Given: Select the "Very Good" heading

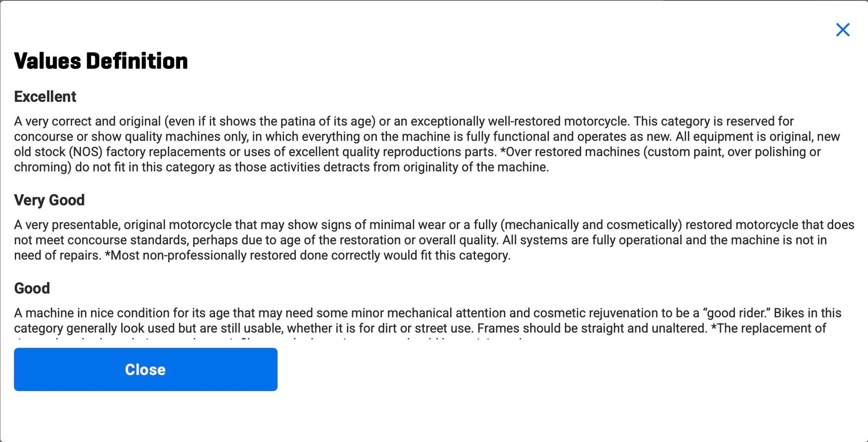Looking at the screenshot, I should tap(49, 200).
